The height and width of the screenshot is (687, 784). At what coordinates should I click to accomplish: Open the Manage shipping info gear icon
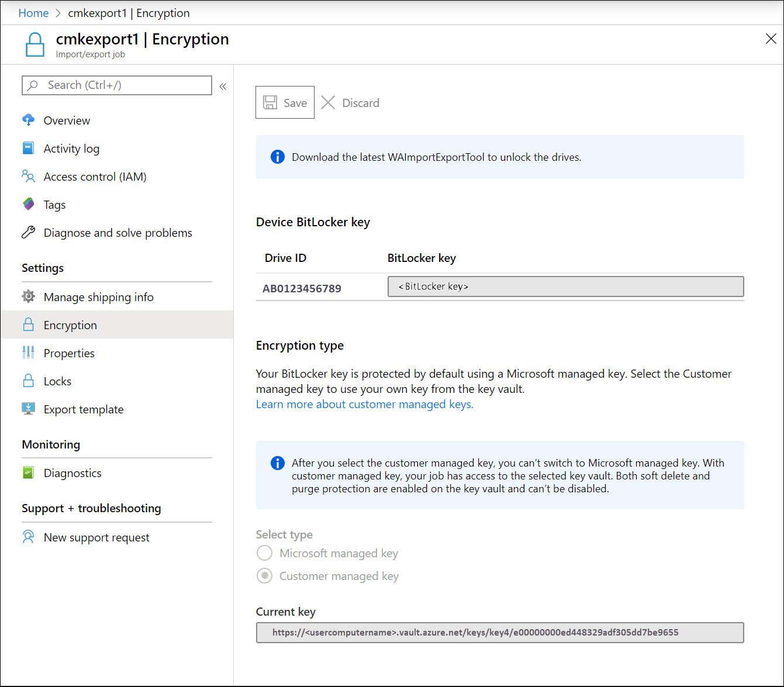(28, 296)
